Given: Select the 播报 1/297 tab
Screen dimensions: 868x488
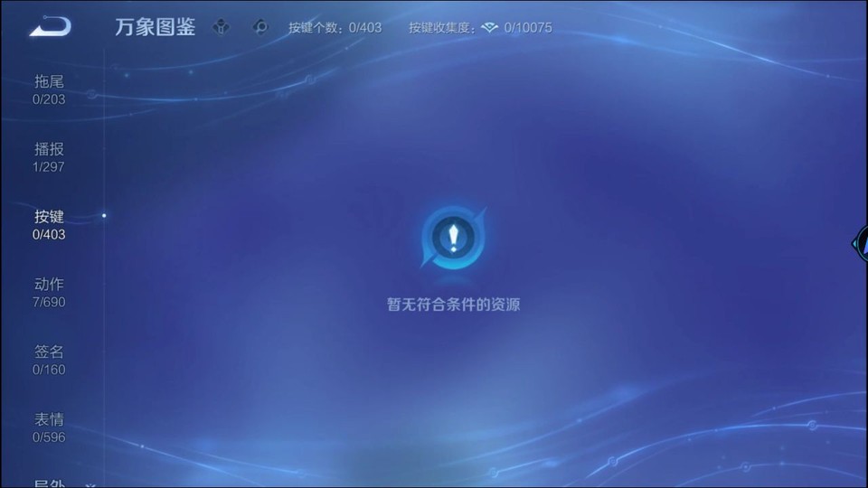Looking at the screenshot, I should pos(49,157).
